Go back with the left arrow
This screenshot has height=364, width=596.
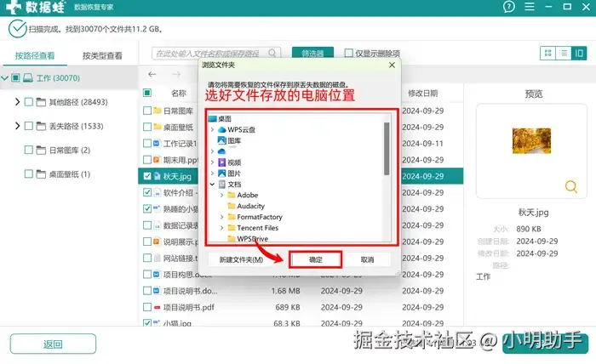point(152,74)
